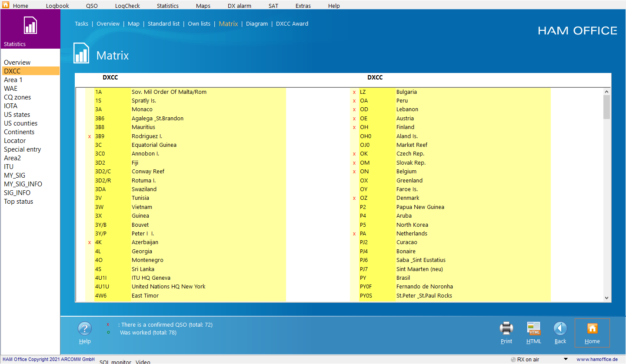The image size is (626, 364).
Task: Select CQ zones in the sidebar
Action: [x=17, y=97]
